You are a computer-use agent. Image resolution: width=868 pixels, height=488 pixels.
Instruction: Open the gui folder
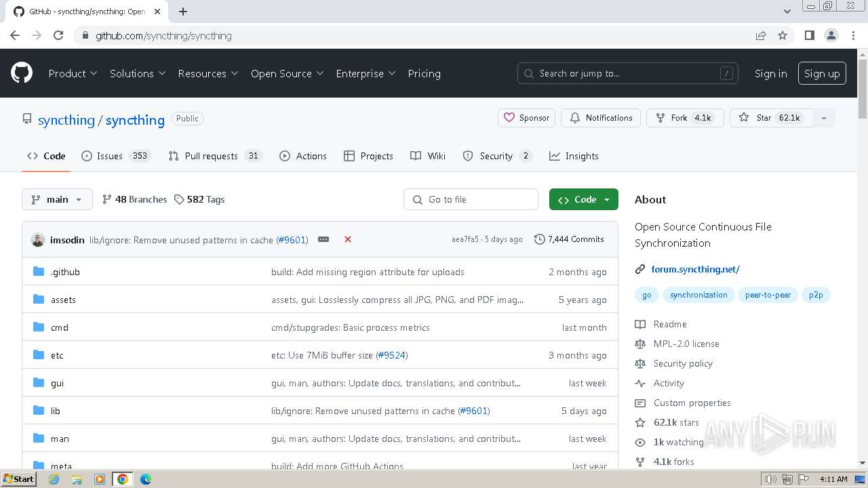(x=57, y=383)
